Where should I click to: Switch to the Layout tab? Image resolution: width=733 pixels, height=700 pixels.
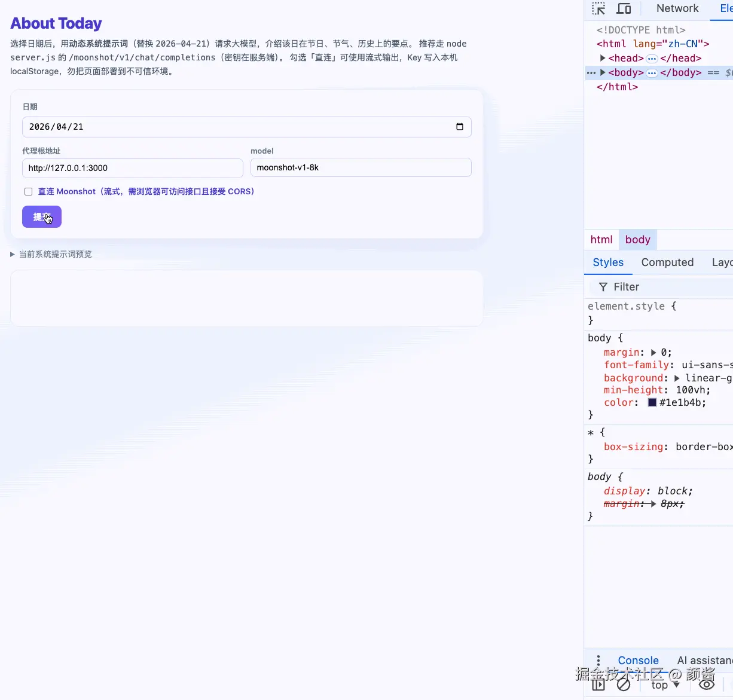(x=722, y=262)
